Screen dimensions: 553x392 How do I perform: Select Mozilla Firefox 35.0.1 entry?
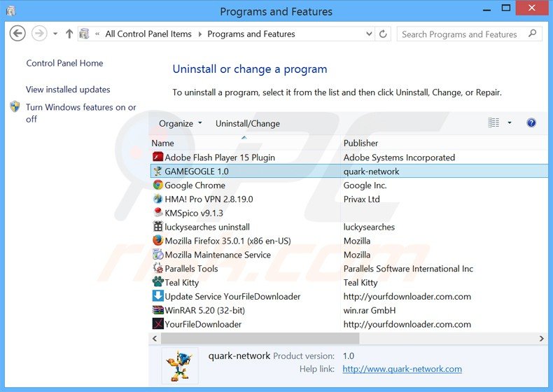[x=227, y=241]
